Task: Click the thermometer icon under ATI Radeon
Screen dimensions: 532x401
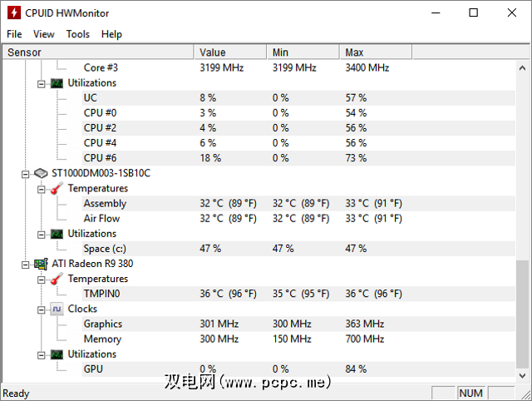Action: [x=57, y=279]
